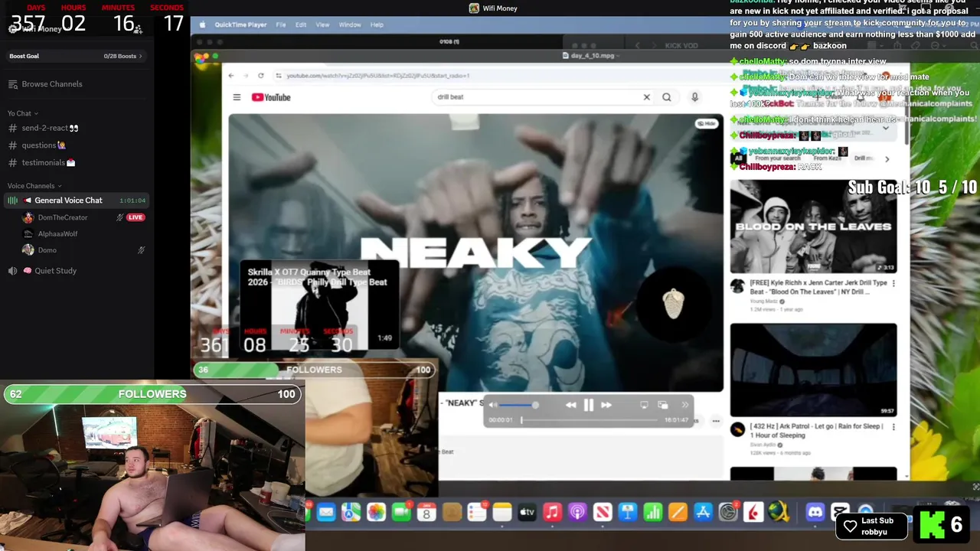Viewport: 980px width, 551px height.
Task: Go back with the browser back arrow
Action: tap(231, 76)
